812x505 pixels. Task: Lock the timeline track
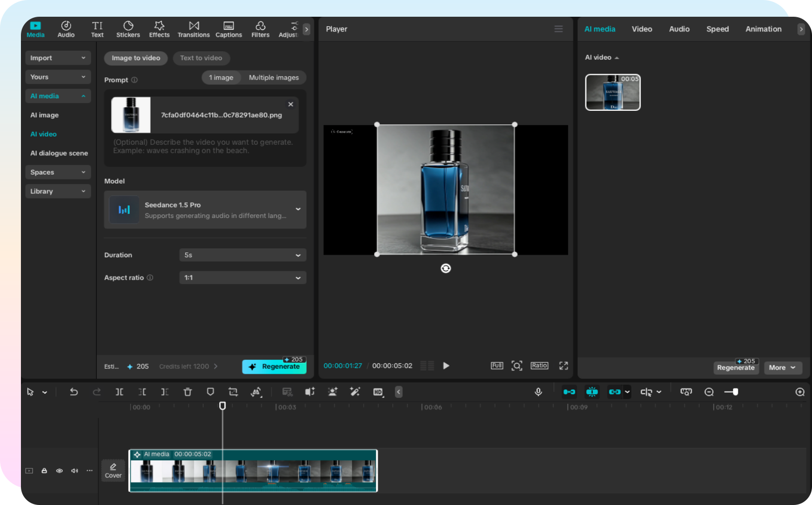44,471
